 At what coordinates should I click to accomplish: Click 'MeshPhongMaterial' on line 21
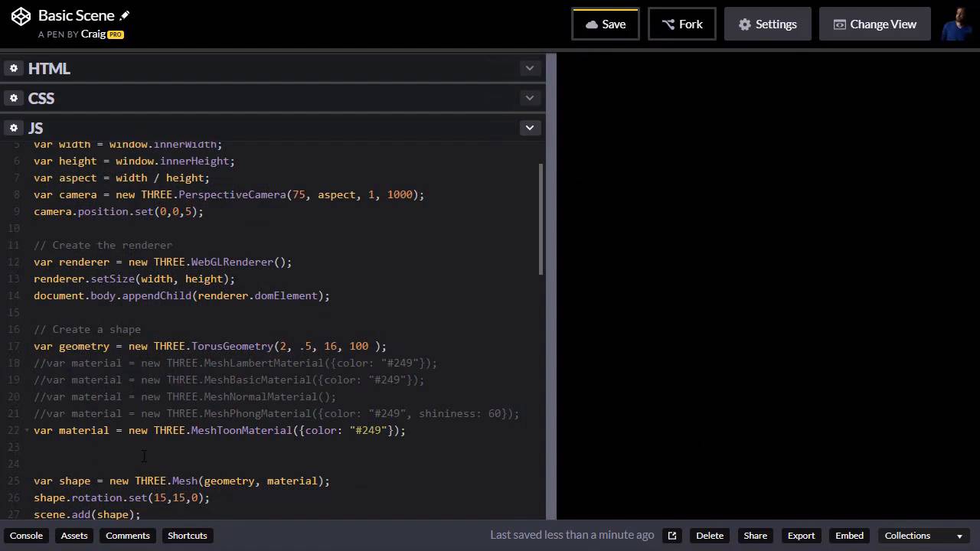click(x=257, y=413)
